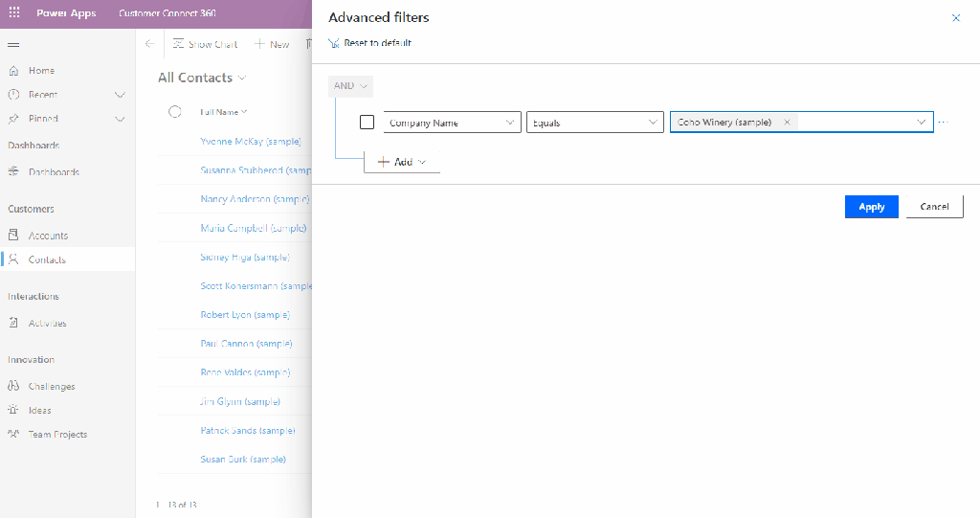Expand the AND group operator dropdown

[x=350, y=86]
